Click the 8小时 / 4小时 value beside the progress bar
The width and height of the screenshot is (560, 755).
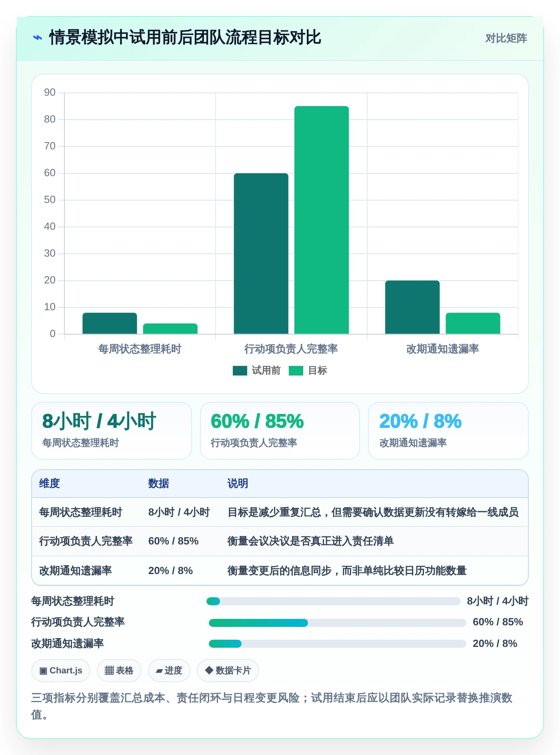click(x=498, y=601)
